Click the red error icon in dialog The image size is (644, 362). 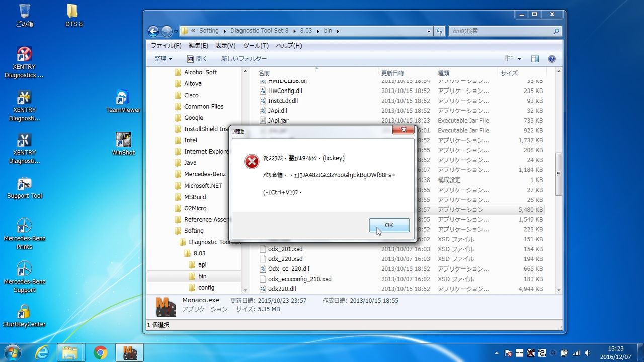(x=252, y=161)
